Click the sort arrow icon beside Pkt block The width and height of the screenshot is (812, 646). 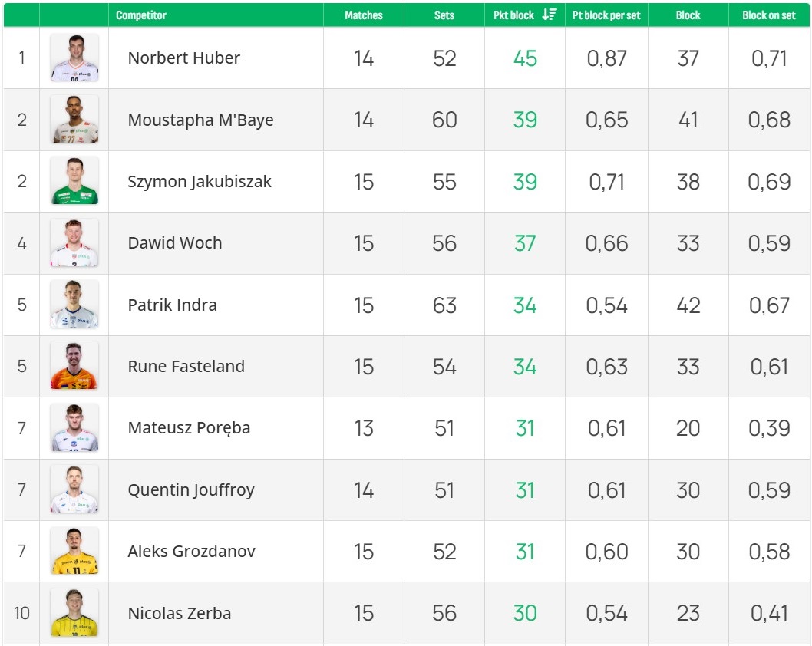(x=549, y=15)
